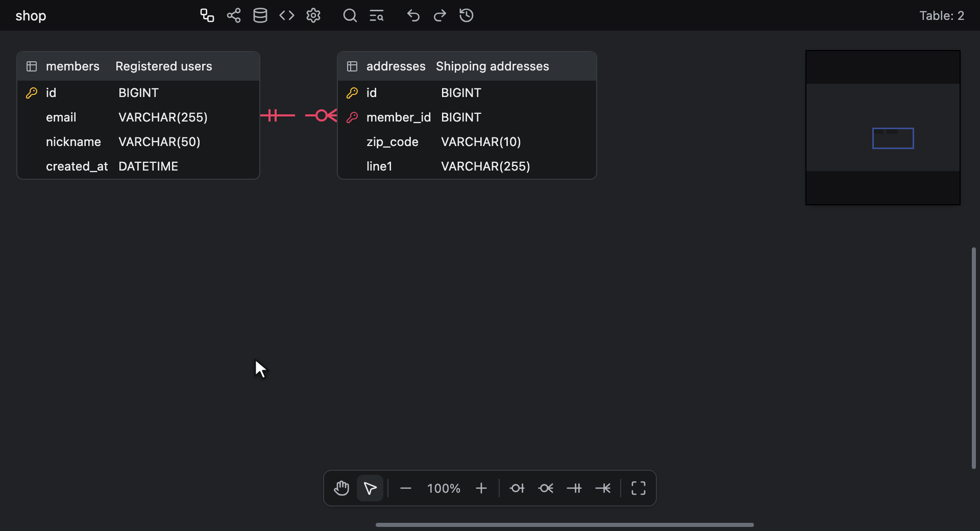
Task: Open the settings gear icon
Action: pos(313,15)
